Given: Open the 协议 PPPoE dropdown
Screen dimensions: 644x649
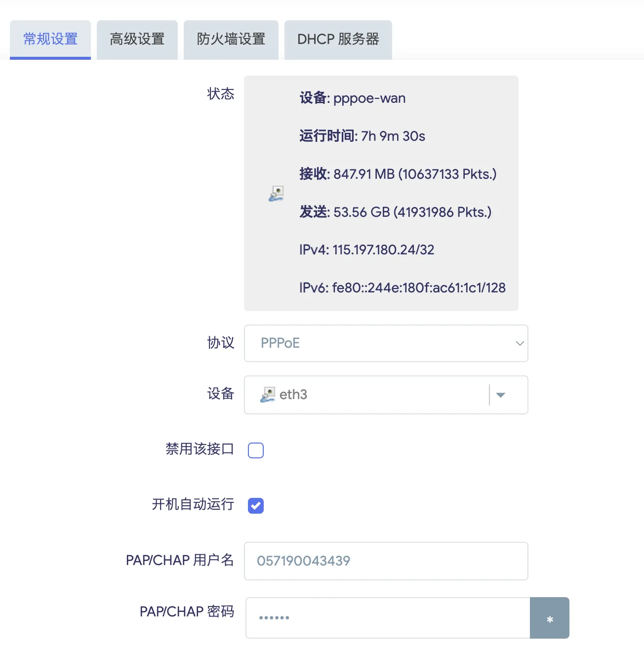Looking at the screenshot, I should [386, 343].
